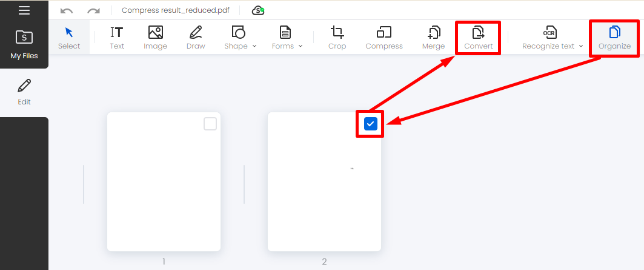The height and width of the screenshot is (270, 644).
Task: Click the Organize button
Action: pos(614,38)
